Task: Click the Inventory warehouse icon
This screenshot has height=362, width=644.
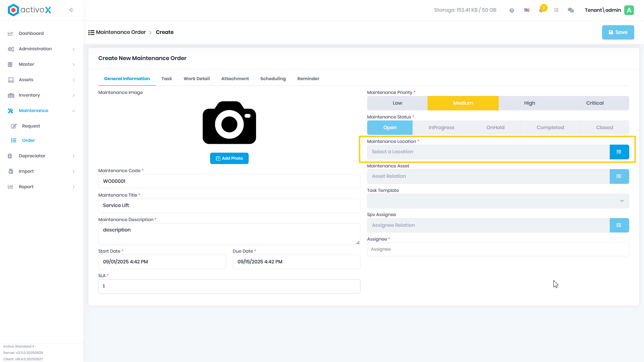Action: 11,95
